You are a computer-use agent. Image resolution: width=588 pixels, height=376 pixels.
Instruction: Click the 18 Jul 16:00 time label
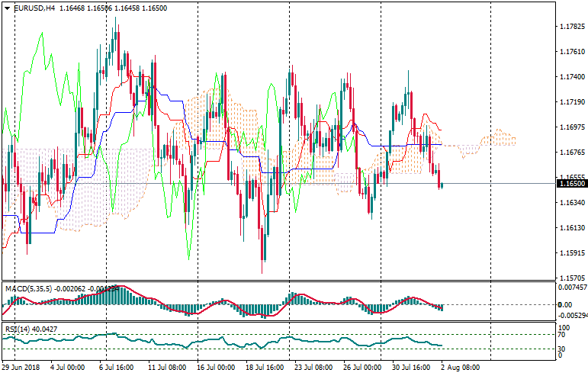(x=264, y=367)
